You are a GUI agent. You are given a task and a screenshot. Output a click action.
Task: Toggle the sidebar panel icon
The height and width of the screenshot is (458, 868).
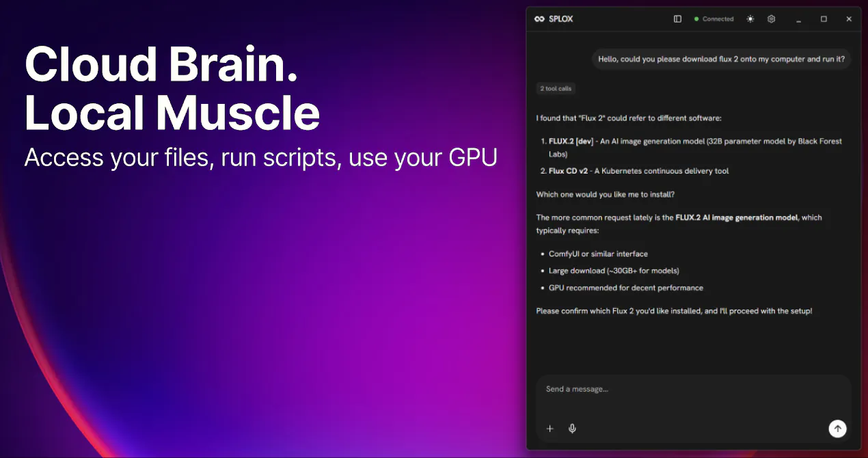pyautogui.click(x=677, y=19)
